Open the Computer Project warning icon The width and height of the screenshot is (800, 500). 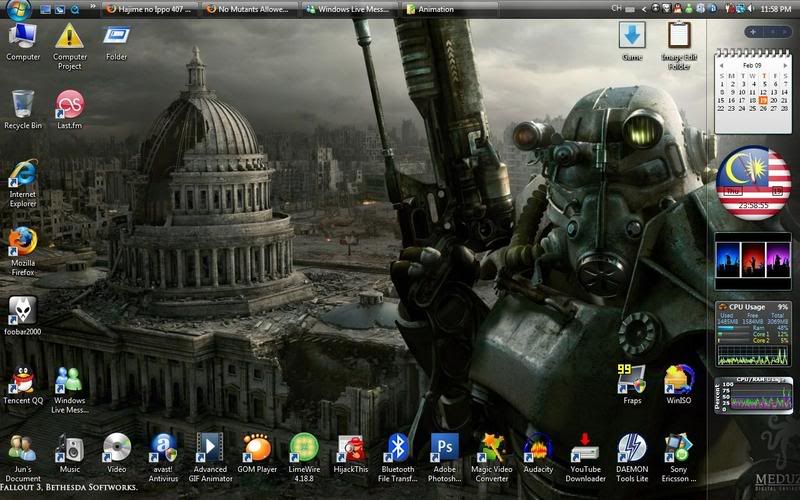click(x=70, y=46)
